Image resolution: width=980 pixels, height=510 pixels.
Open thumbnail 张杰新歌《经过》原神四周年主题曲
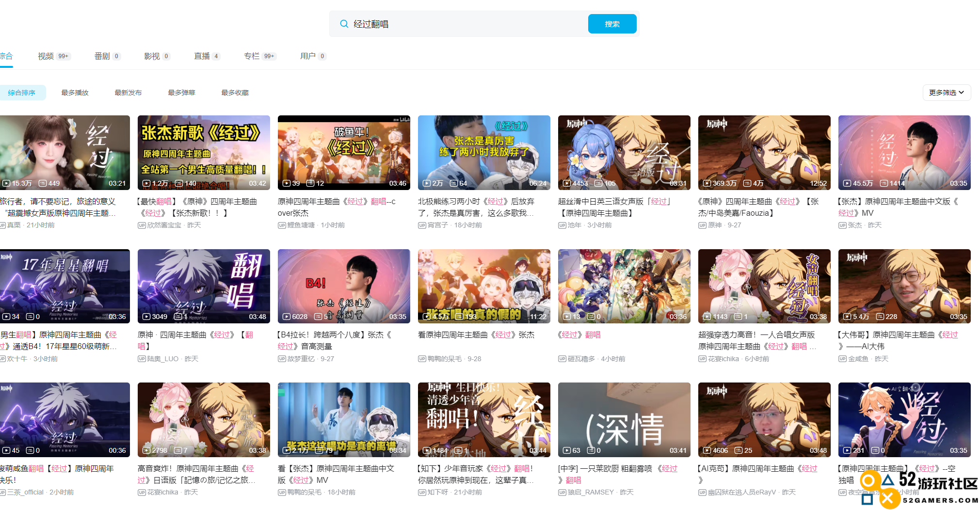204,152
